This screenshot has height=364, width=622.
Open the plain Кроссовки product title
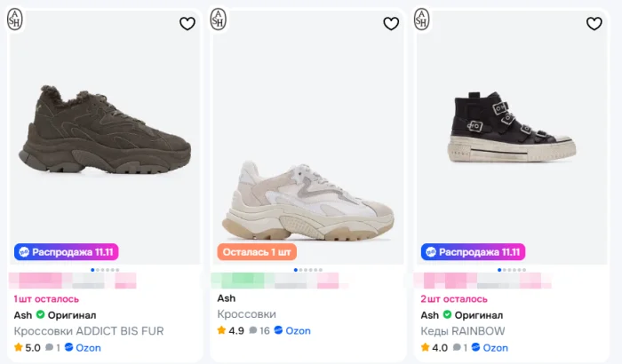point(246,314)
